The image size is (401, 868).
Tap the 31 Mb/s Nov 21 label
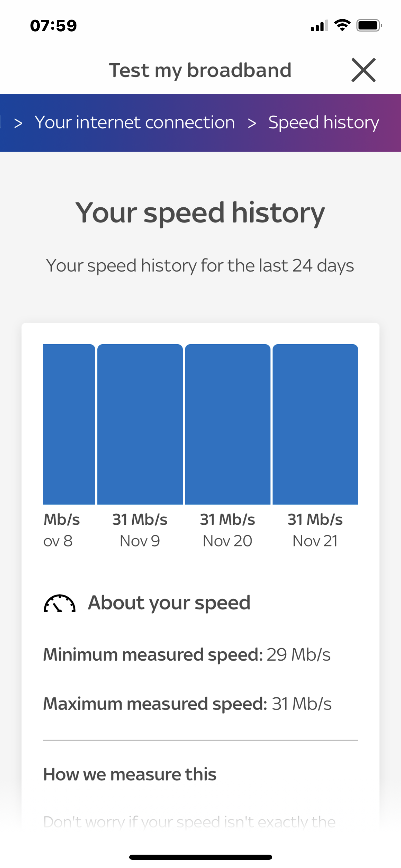coord(315,530)
